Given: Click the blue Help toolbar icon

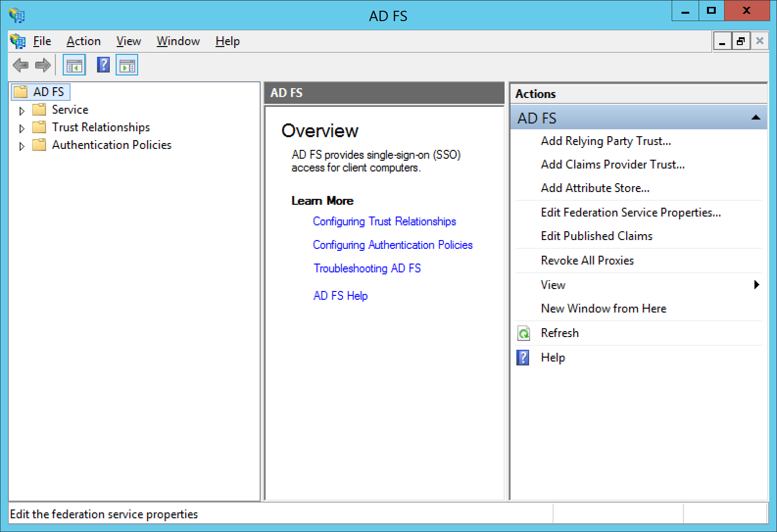Looking at the screenshot, I should click(x=103, y=65).
